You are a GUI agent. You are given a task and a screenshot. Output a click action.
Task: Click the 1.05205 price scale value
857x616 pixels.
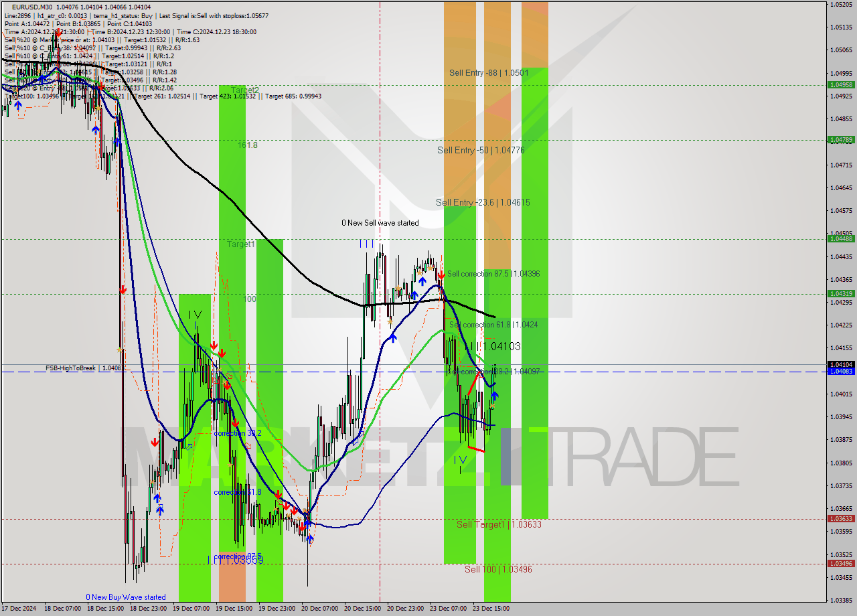841,5
